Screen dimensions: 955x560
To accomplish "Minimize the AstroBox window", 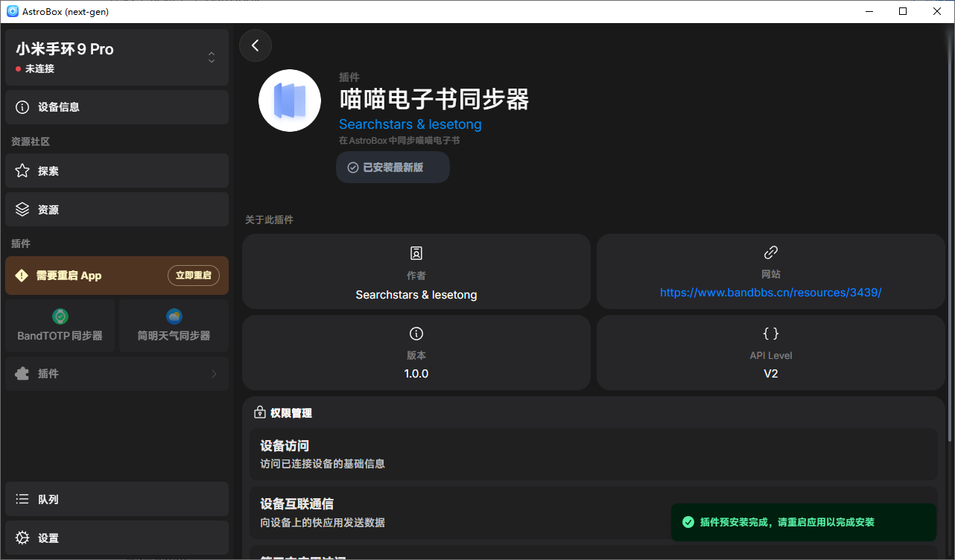I will pos(869,11).
